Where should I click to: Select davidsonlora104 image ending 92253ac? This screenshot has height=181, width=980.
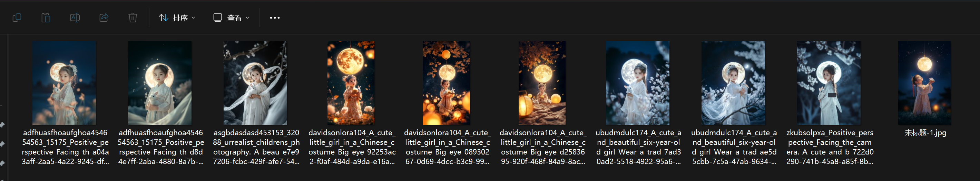[x=351, y=83]
